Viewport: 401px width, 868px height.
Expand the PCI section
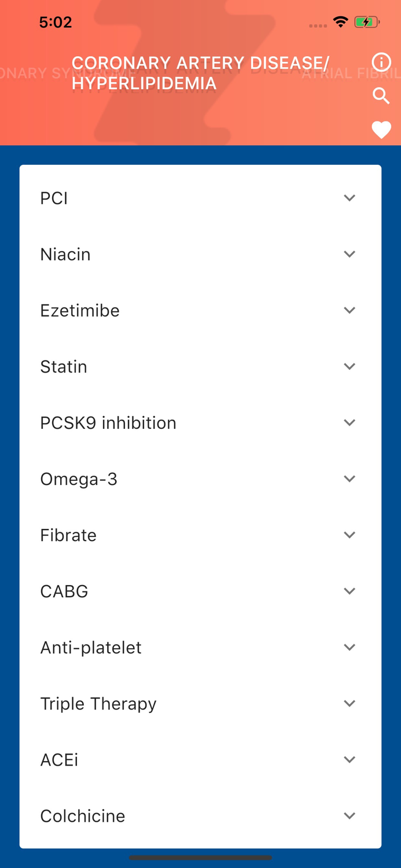(200, 198)
